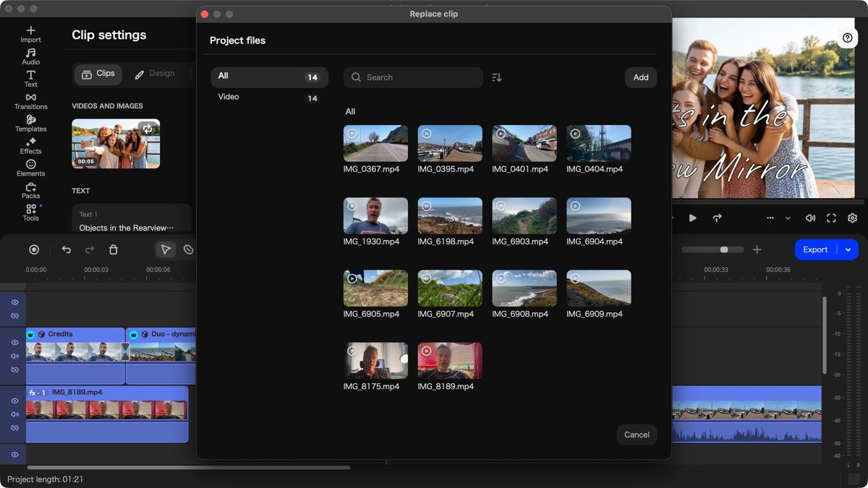868x488 pixels.
Task: Toggle the link icon on the empty top track
Action: (14, 316)
